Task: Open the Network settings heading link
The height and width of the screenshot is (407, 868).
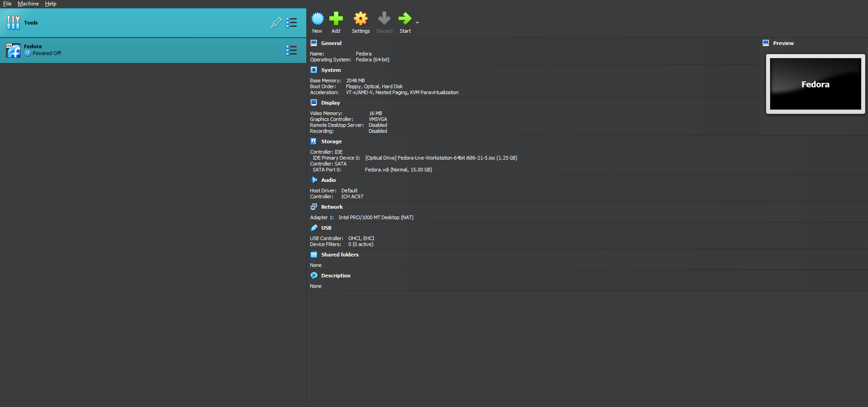Action: (x=332, y=207)
